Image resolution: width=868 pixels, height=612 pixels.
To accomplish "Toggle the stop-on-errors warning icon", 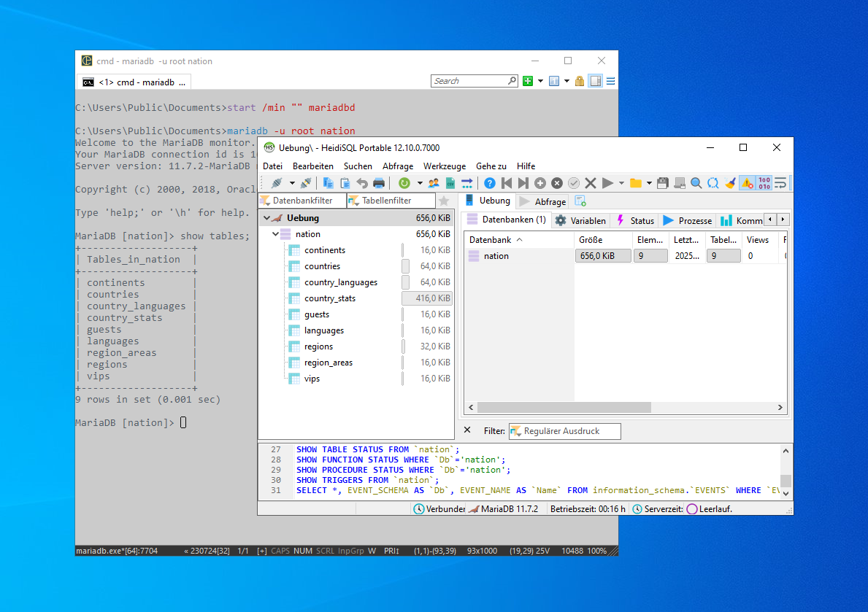I will tap(748, 183).
